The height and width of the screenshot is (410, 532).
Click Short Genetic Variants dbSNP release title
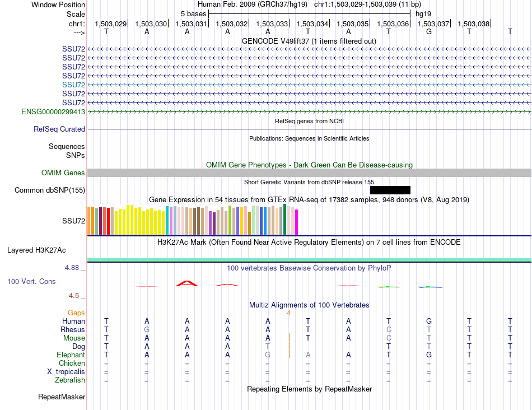pyautogui.click(x=309, y=182)
